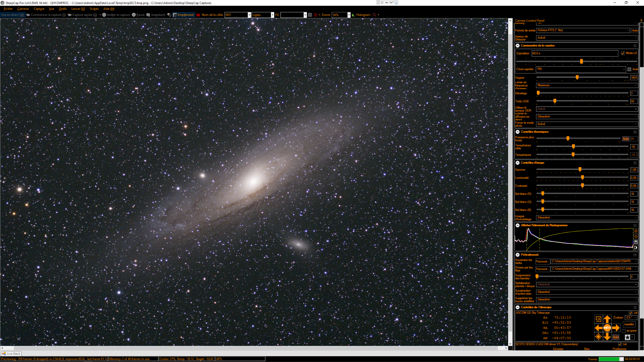This screenshot has height=362, width=644.
Task: Open the Fichier menu
Action: 8,9
